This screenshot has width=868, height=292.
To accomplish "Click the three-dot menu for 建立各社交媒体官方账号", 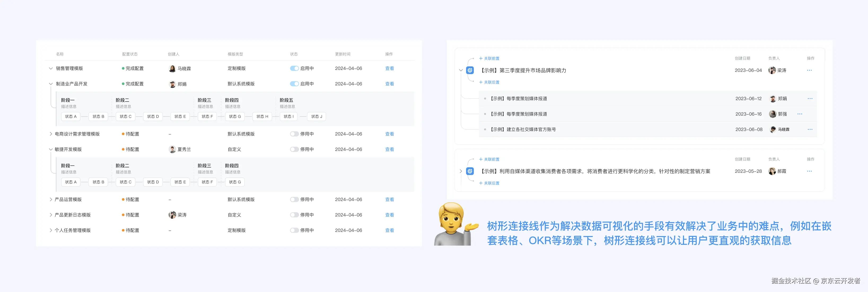I will pyautogui.click(x=810, y=129).
